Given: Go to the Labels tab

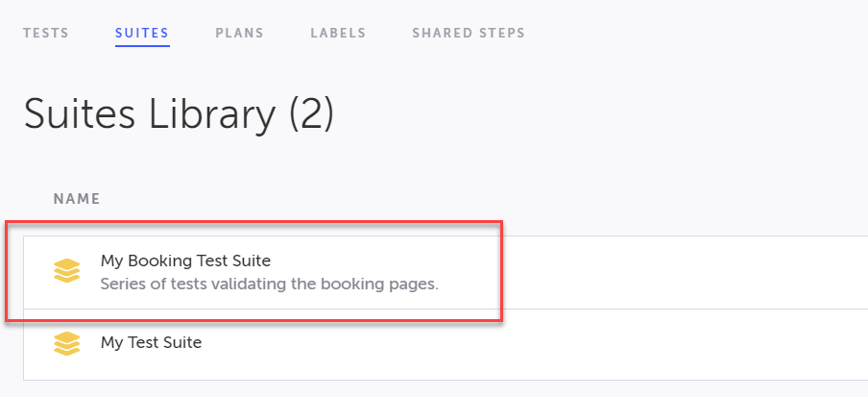Looking at the screenshot, I should 338,33.
